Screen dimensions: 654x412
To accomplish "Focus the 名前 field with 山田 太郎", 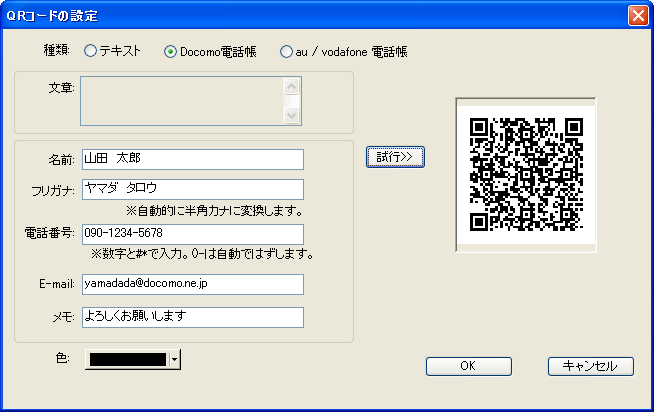I will 193,159.
